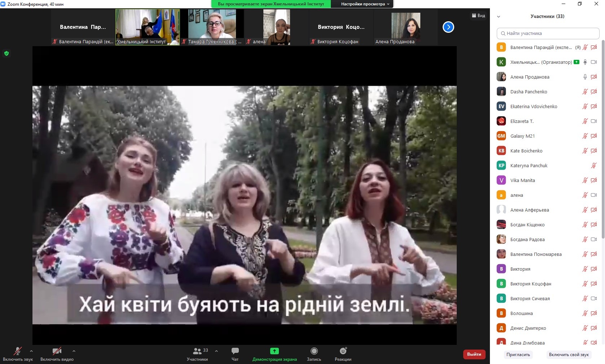Open Participants (Участники) icon in toolbar
605x364 pixels.
pos(197,351)
